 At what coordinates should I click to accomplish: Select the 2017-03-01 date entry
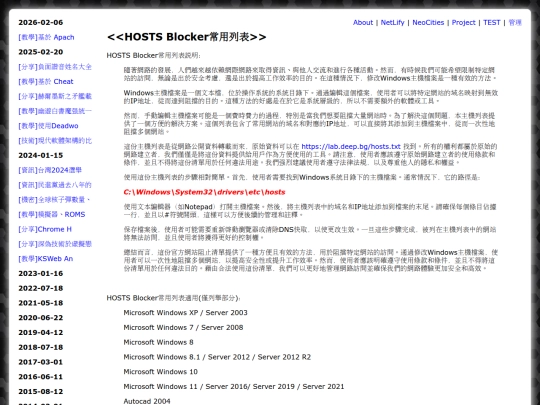tap(41, 362)
